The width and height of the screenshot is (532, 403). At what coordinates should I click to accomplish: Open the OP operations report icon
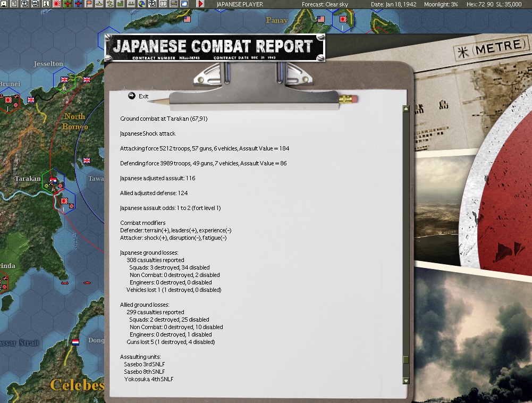tap(163, 4)
